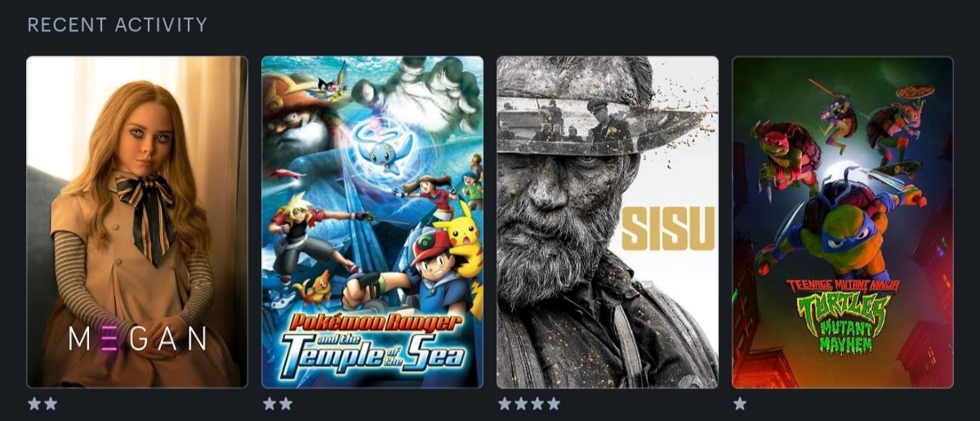Click second star under M3GAN poster
The image size is (980, 421).
(51, 403)
